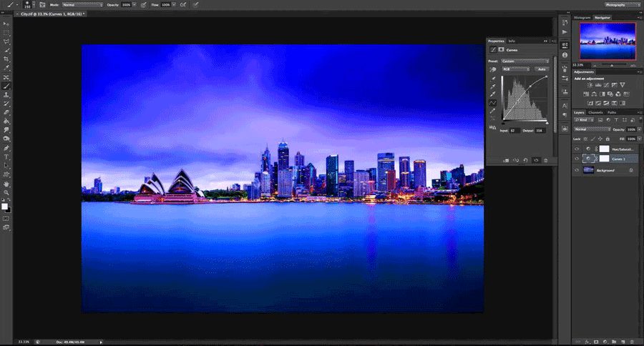Click the Auto button in Curves

click(x=541, y=69)
